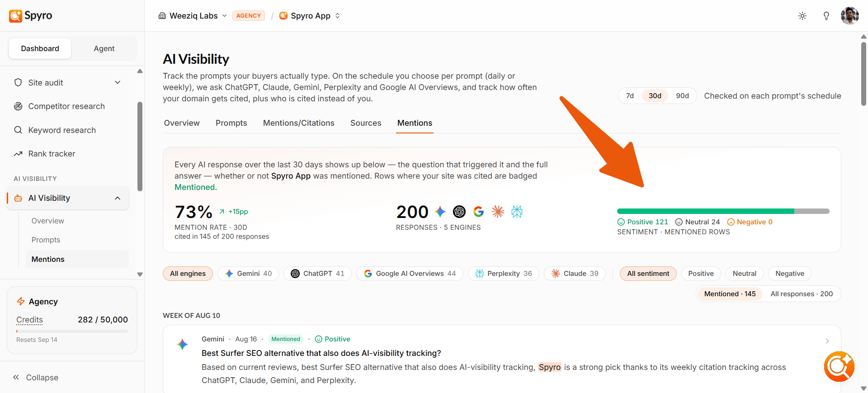Viewport: 868px width, 393px height.
Task: Click the Keyword research magnifier icon
Action: [18, 130]
